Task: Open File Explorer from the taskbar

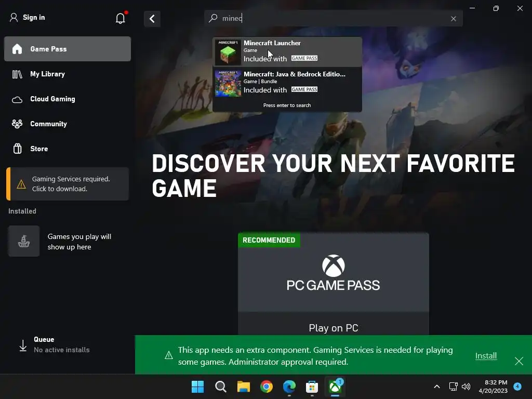Action: [x=244, y=387]
